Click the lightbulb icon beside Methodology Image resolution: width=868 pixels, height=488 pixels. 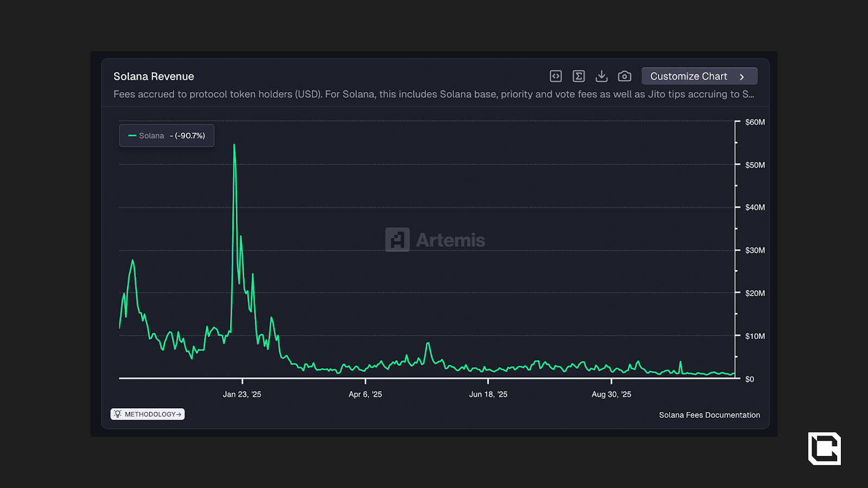[x=118, y=414]
